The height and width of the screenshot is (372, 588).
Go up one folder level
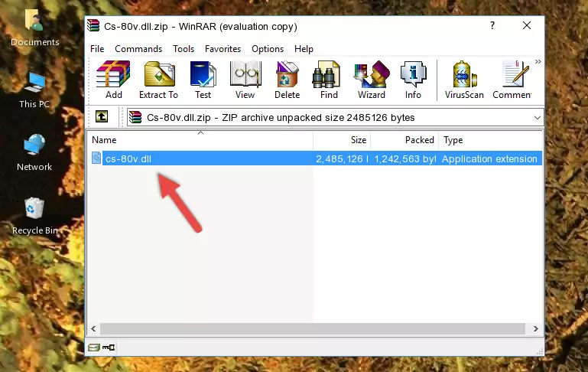[102, 117]
